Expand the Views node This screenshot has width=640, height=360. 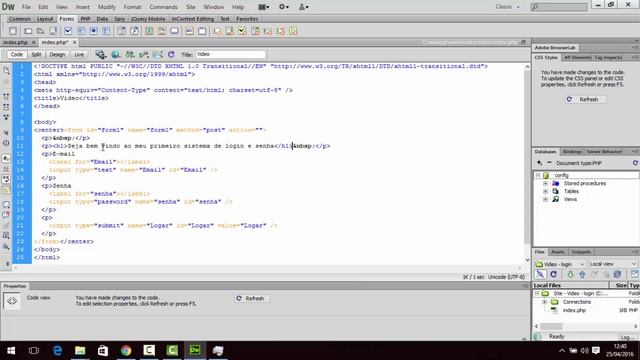[546, 199]
